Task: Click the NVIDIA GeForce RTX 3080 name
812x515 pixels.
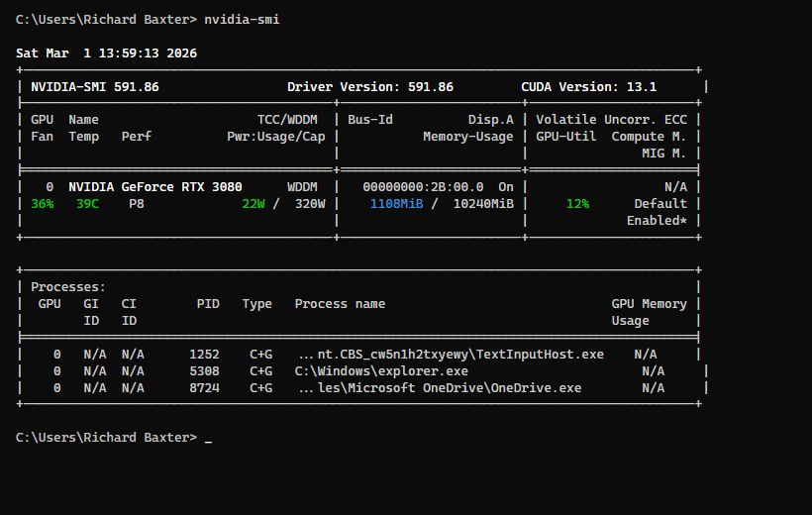Action: click(x=155, y=187)
